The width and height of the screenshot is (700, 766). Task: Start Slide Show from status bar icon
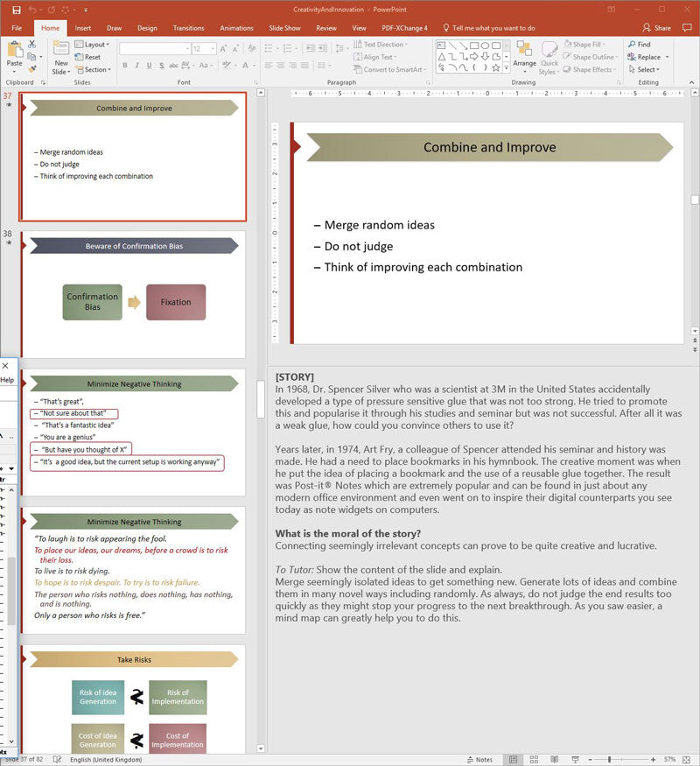pos(575,759)
